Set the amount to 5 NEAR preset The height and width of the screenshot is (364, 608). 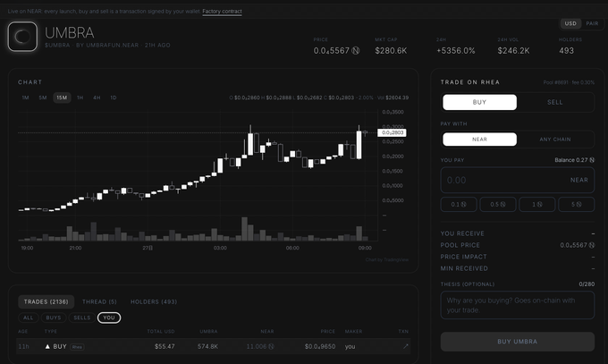pos(576,205)
